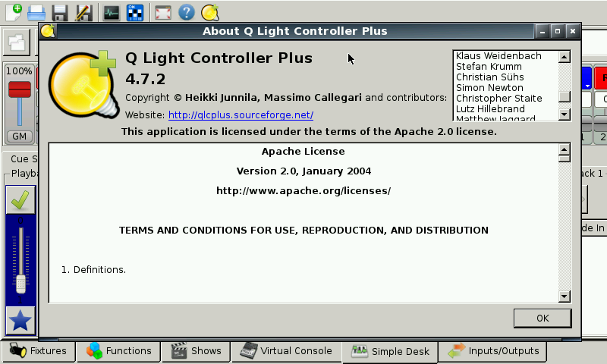The image size is (607, 364).
Task: Click Save As floppy-with-pencil icon
Action: click(83, 13)
